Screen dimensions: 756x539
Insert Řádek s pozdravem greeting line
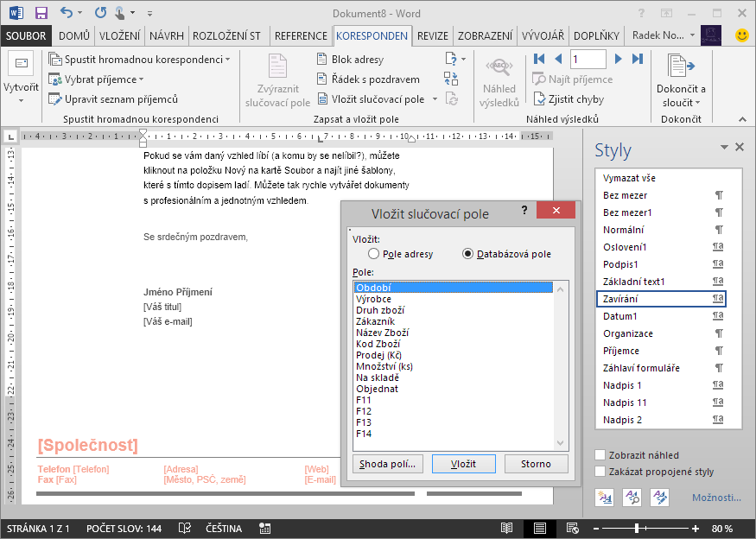(368, 79)
